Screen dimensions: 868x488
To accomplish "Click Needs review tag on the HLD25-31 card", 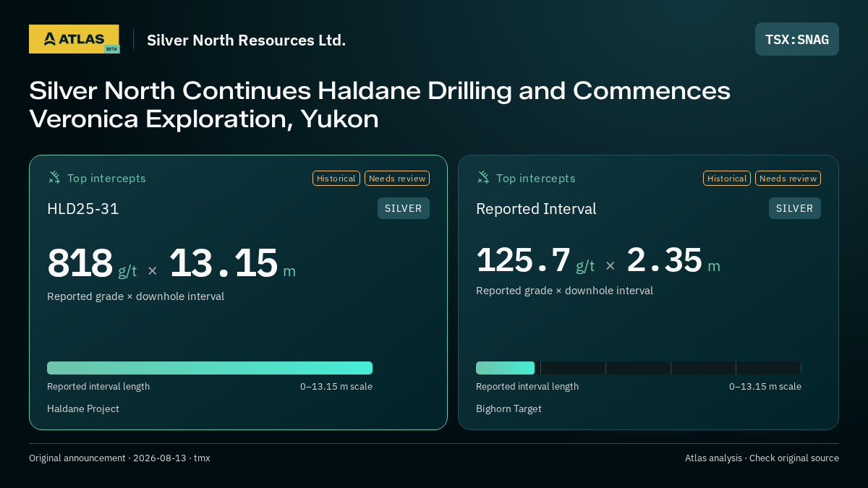I will 397,179.
